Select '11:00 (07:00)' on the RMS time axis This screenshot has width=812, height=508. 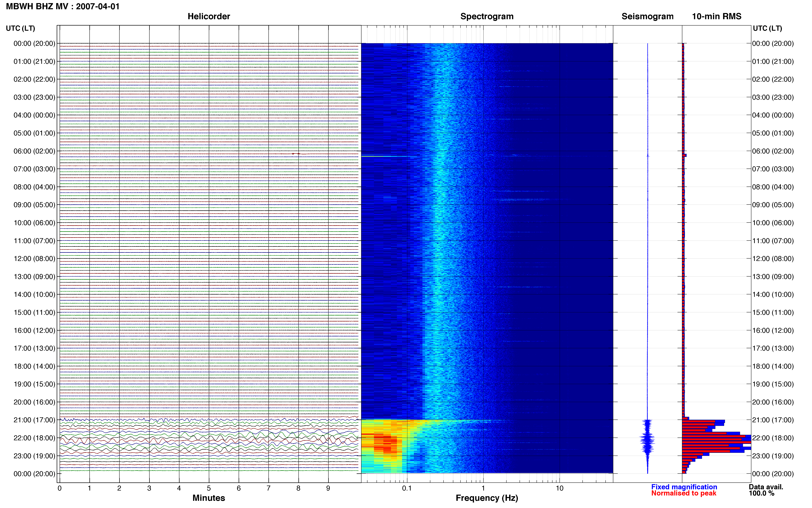773,241
